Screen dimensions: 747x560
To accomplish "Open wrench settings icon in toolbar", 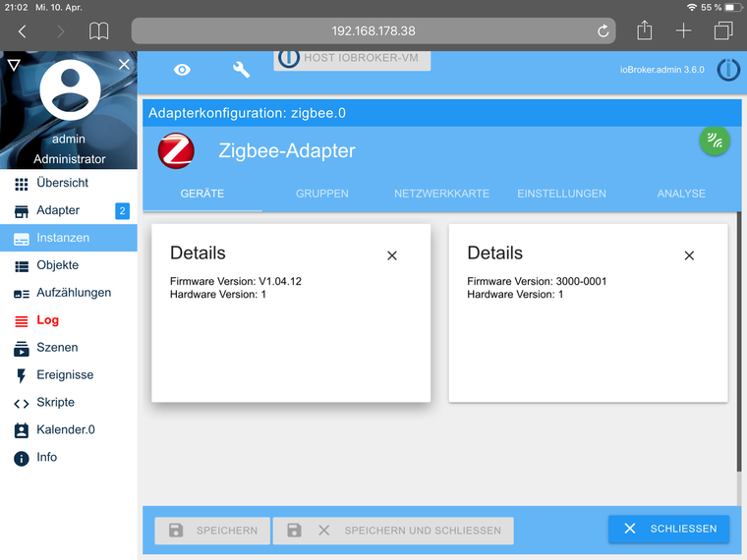I will point(241,70).
